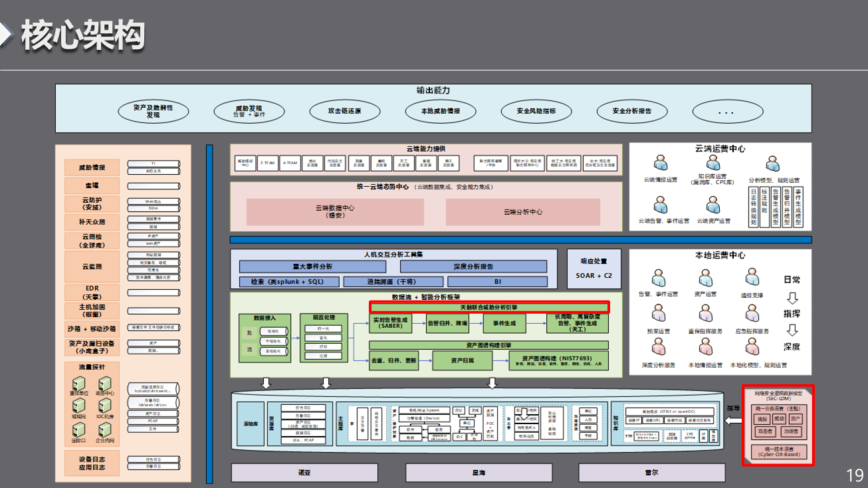The image size is (868, 488).
Task: Select the 云端数据中心(提安) block
Action: [x=335, y=211]
